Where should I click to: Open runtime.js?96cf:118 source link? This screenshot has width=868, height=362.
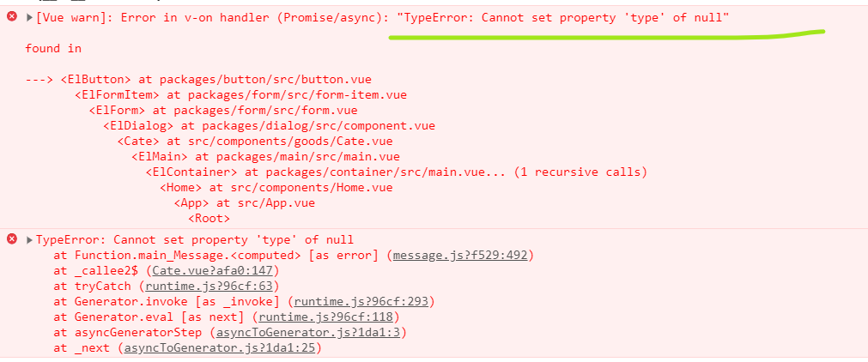[325, 317]
